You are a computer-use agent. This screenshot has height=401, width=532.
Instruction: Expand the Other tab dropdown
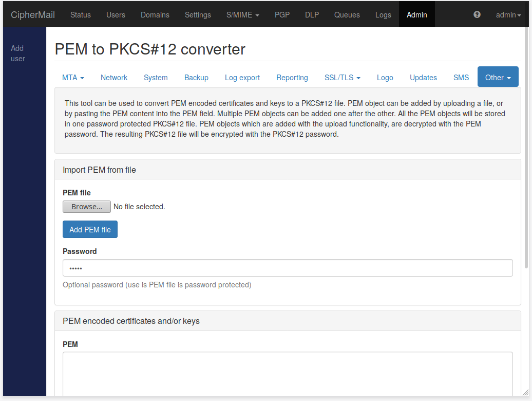tap(498, 77)
